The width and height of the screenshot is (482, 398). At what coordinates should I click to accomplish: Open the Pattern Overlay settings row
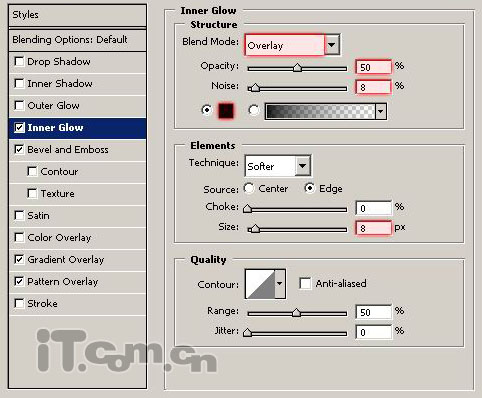[x=77, y=282]
